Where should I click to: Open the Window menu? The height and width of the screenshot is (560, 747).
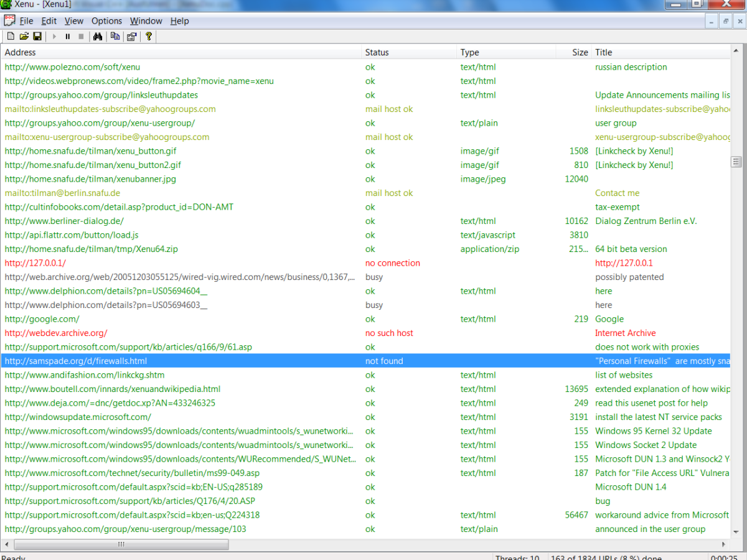point(146,21)
